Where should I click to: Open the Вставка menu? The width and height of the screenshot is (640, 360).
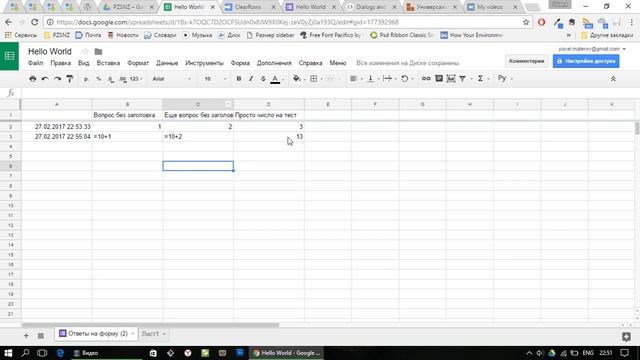coord(108,63)
